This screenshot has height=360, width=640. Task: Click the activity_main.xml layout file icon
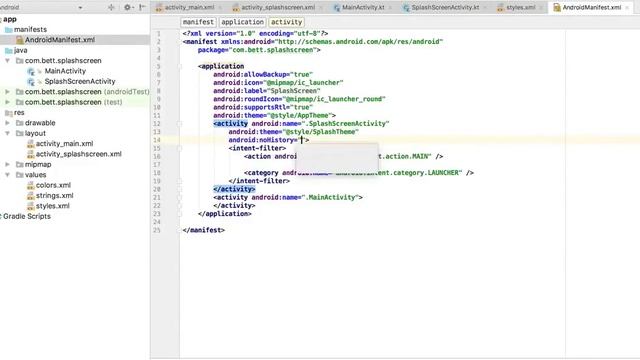(x=30, y=144)
